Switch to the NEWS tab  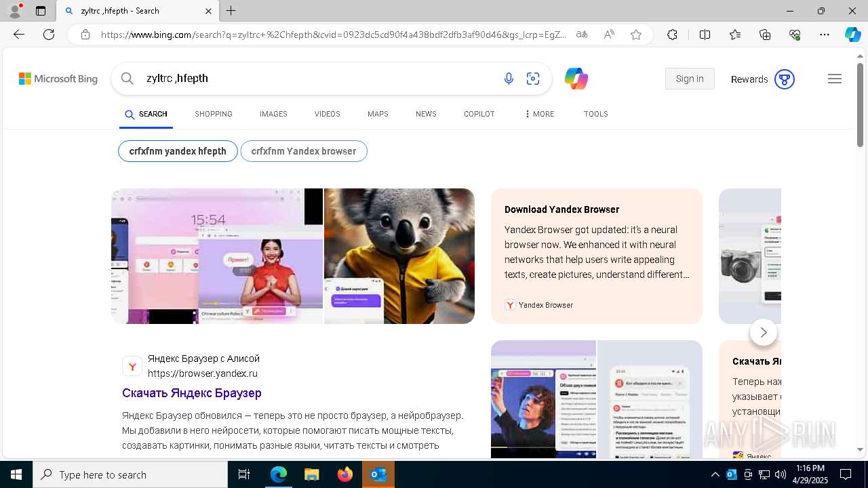point(426,114)
